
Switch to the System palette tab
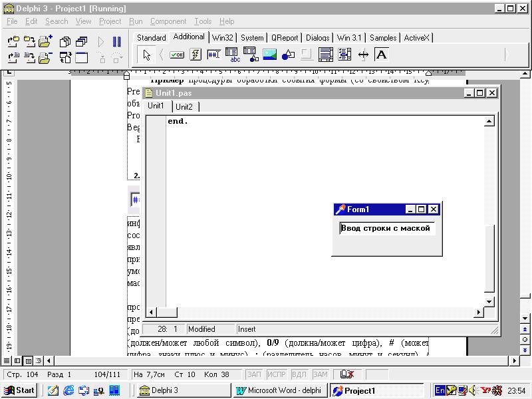tap(252, 38)
